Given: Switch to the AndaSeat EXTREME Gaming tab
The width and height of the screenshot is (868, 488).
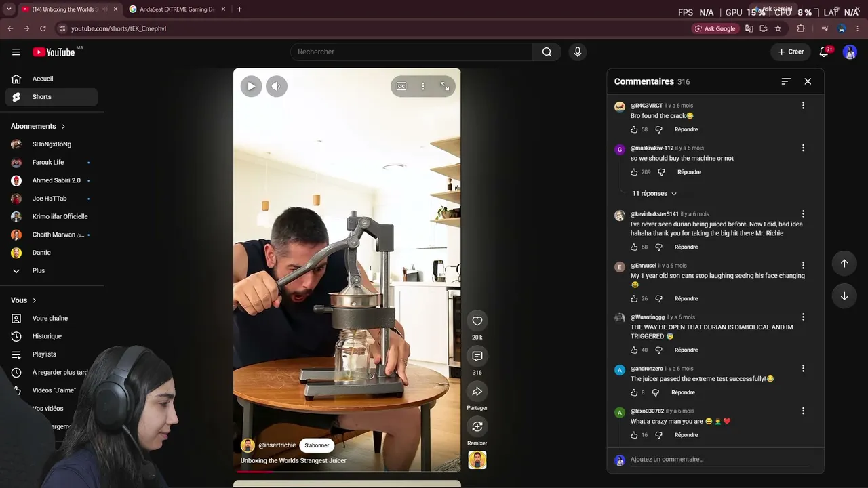Looking at the screenshot, I should click(x=177, y=9).
